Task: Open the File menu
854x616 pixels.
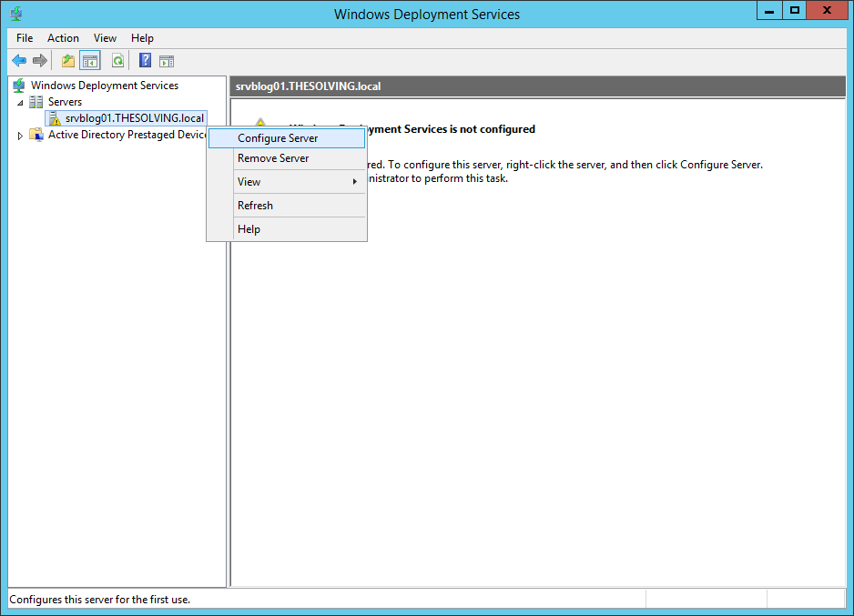Action: [24, 38]
